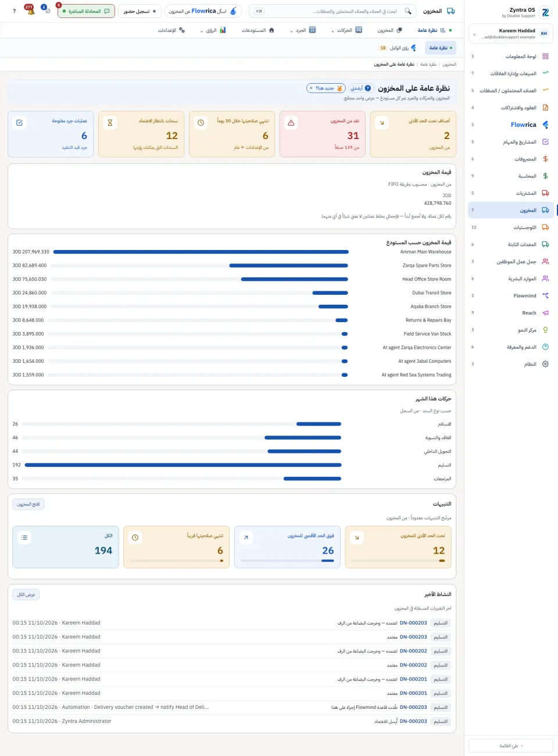Viewport: 558px width, 756px height.
Task: Open the الإعدادات settings menu item
Action: (x=171, y=30)
